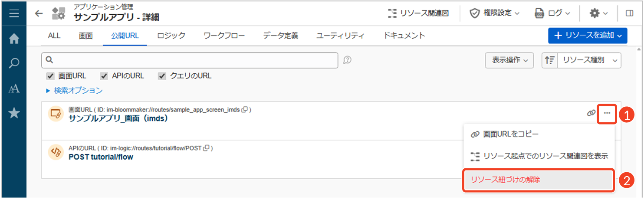Open the 表示操作 dropdown

[509, 60]
